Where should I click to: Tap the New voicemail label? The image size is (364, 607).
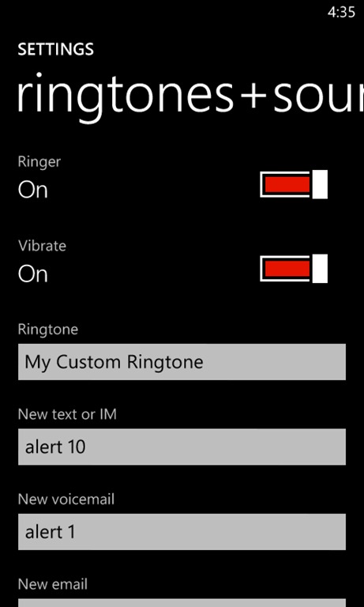[66, 500]
